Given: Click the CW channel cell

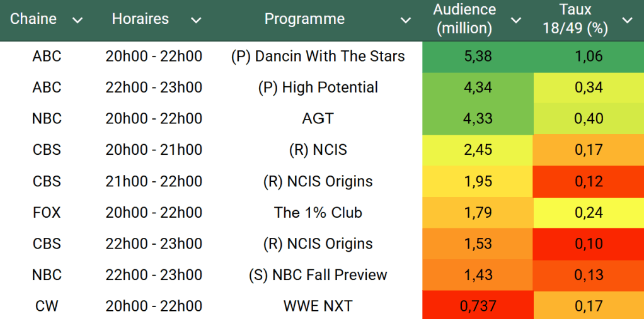Looking at the screenshot, I should click(x=47, y=306).
